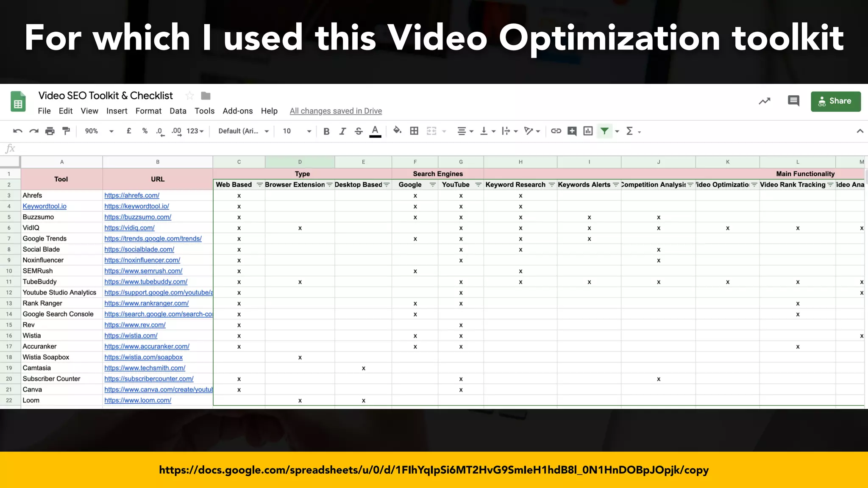Open filter on Desktop Based column
The image size is (868, 488).
(x=386, y=185)
